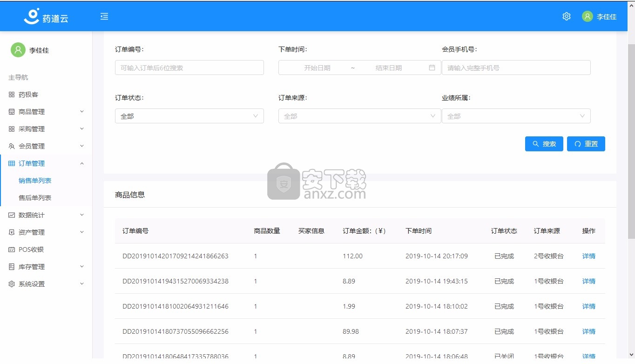Click the 数据统计 chart icon
Image resolution: width=635 pixels, height=364 pixels.
[x=12, y=215]
